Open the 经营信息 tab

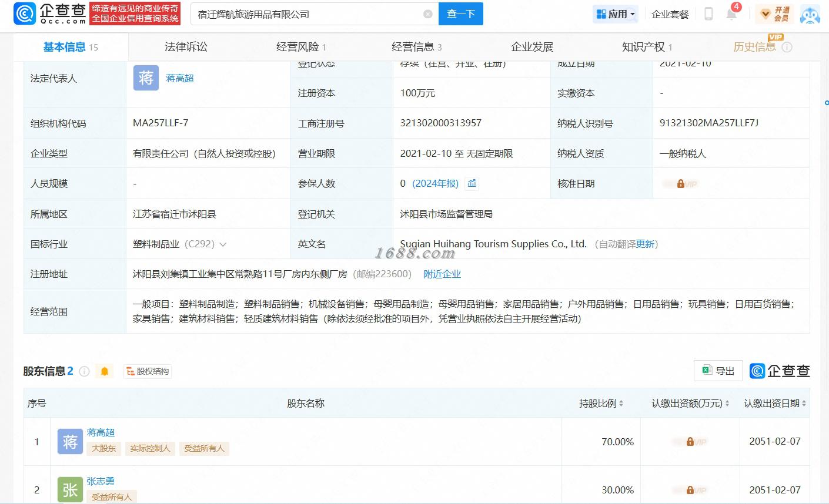point(417,47)
